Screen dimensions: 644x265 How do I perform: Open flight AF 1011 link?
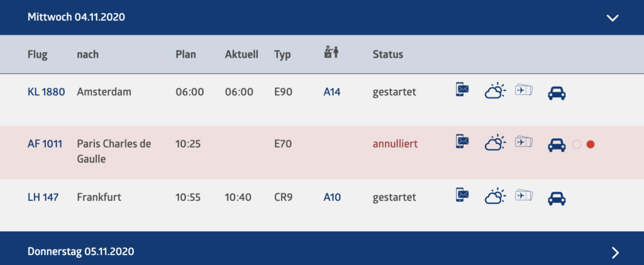(x=45, y=144)
